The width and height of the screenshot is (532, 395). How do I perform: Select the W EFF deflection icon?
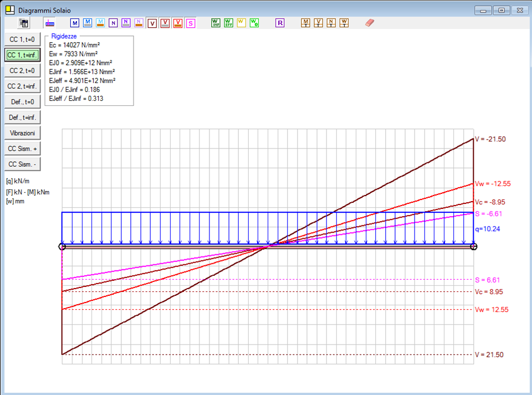(x=228, y=23)
